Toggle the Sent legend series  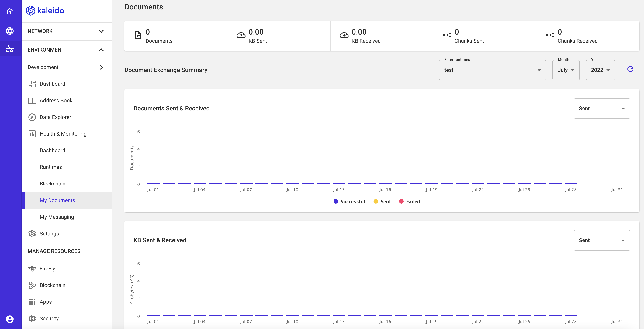[382, 202]
